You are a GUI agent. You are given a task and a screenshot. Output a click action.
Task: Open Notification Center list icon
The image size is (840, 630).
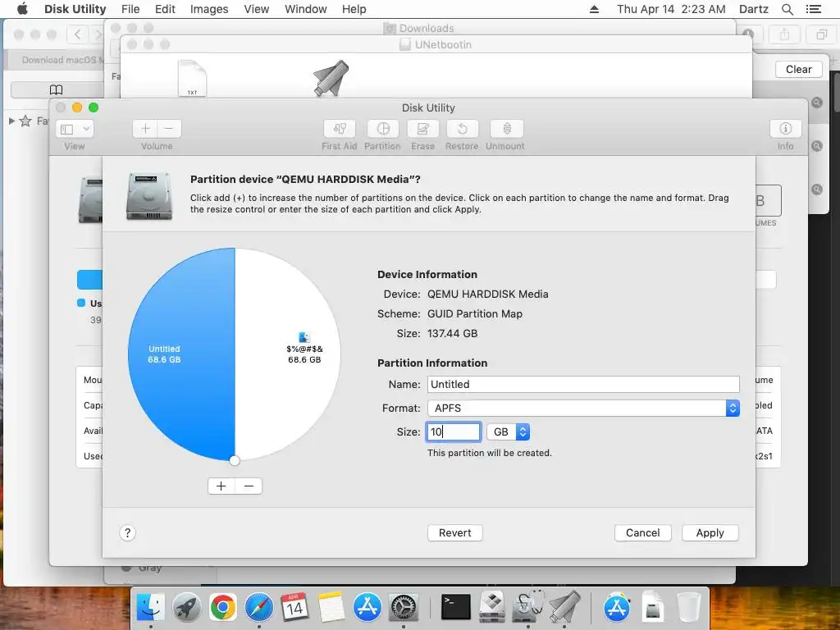813,9
